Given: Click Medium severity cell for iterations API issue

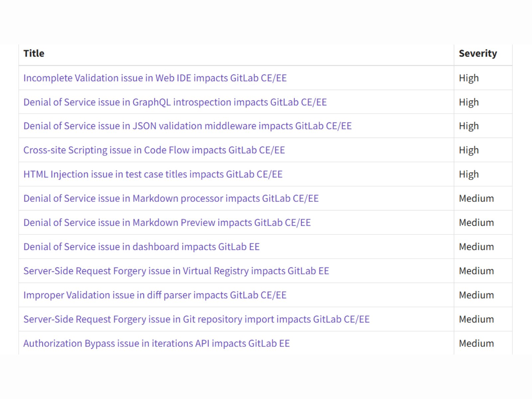Looking at the screenshot, I should (476, 343).
